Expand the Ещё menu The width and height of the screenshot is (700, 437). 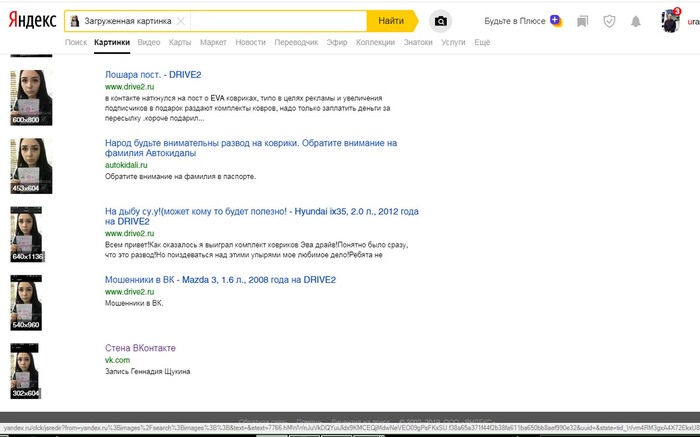pyautogui.click(x=482, y=42)
